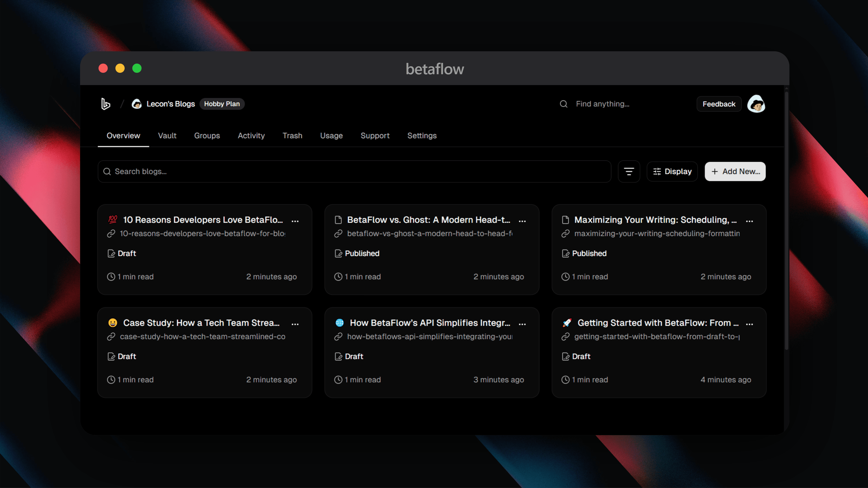Click link icon beside 10-reasons-developers slug

click(x=111, y=234)
